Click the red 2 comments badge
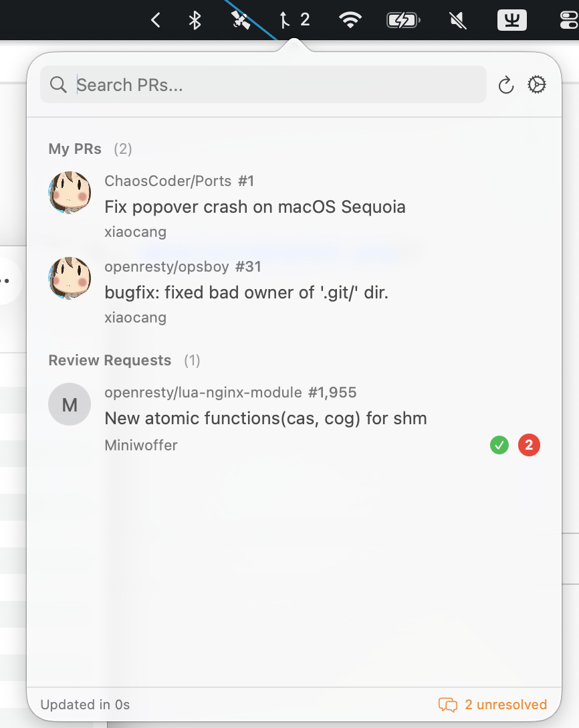This screenshot has height=728, width=579. [x=529, y=445]
